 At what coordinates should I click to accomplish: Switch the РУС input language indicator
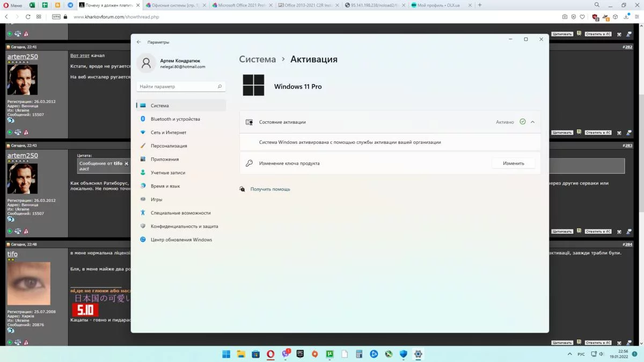pos(581,354)
